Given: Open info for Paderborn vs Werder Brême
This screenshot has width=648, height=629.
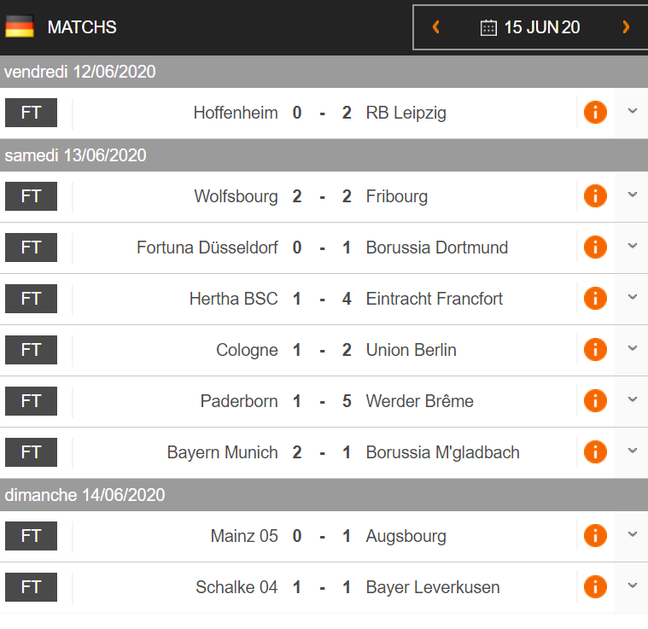Looking at the screenshot, I should pyautogui.click(x=595, y=401).
